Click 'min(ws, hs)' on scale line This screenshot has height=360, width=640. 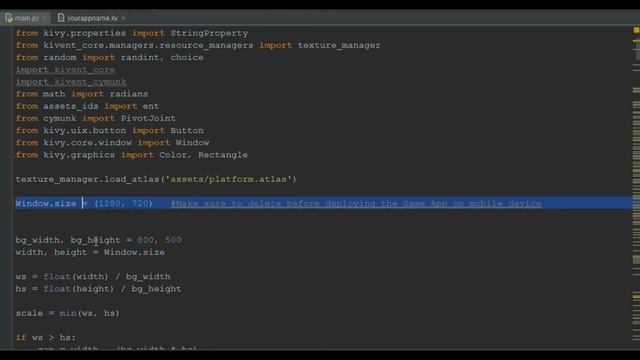tap(89, 313)
